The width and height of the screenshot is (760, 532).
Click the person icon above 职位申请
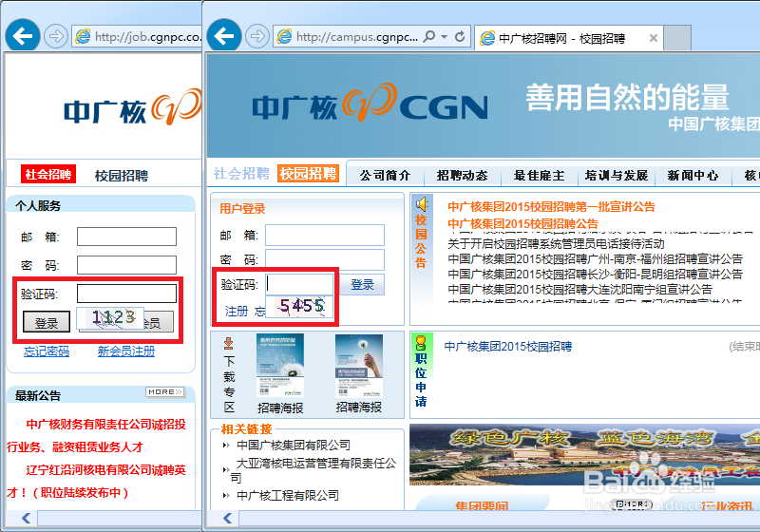[421, 343]
